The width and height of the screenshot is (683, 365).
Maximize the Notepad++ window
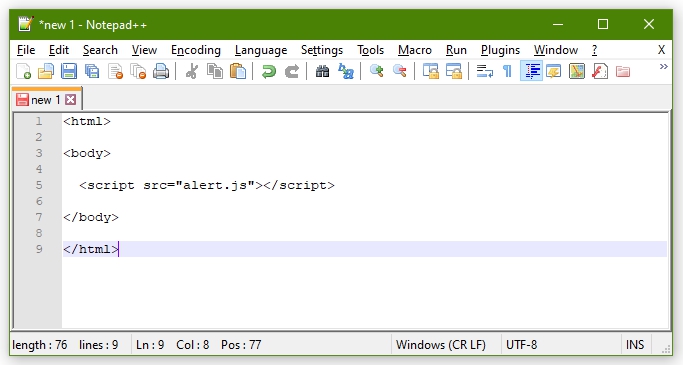(603, 24)
